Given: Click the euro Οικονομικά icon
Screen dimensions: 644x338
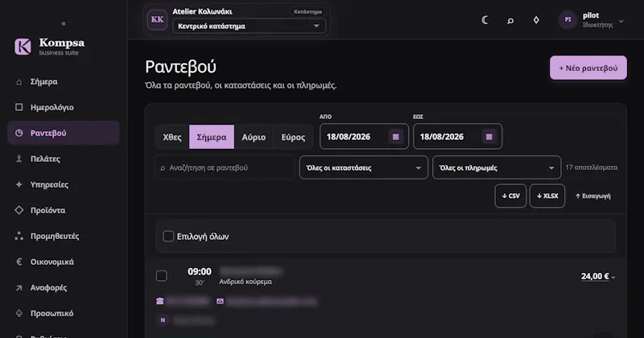Looking at the screenshot, I should click(19, 262).
